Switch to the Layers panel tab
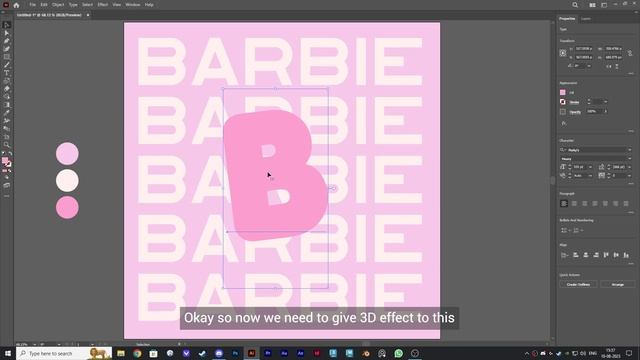 586,19
